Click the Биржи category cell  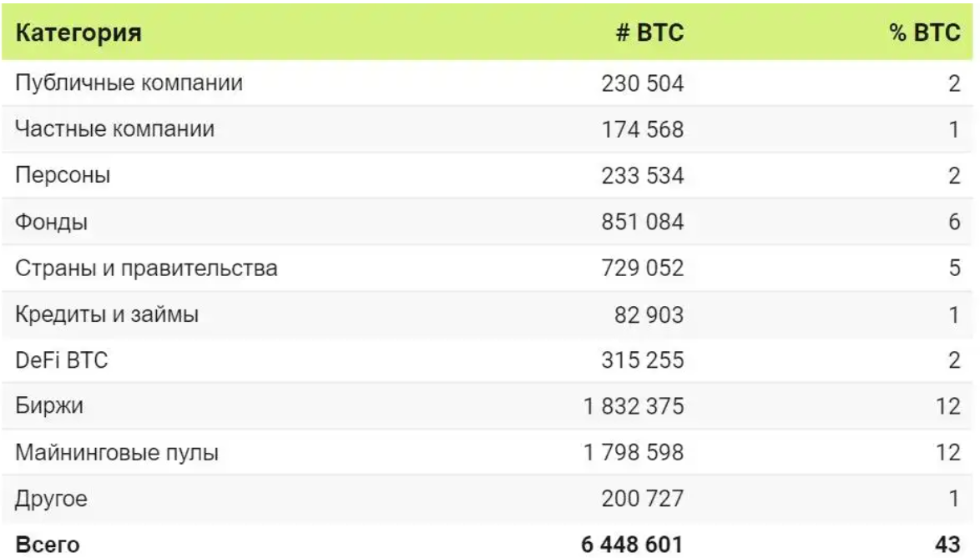[x=49, y=407]
